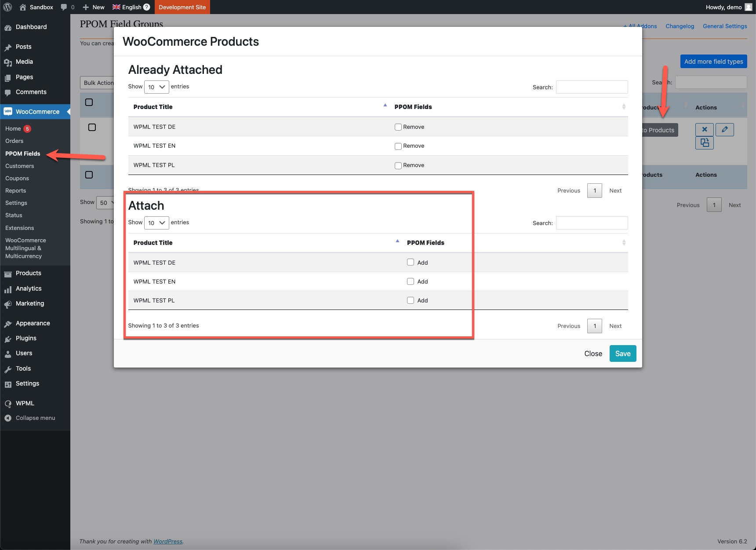Check Add for WPML TEST DE

pos(411,262)
